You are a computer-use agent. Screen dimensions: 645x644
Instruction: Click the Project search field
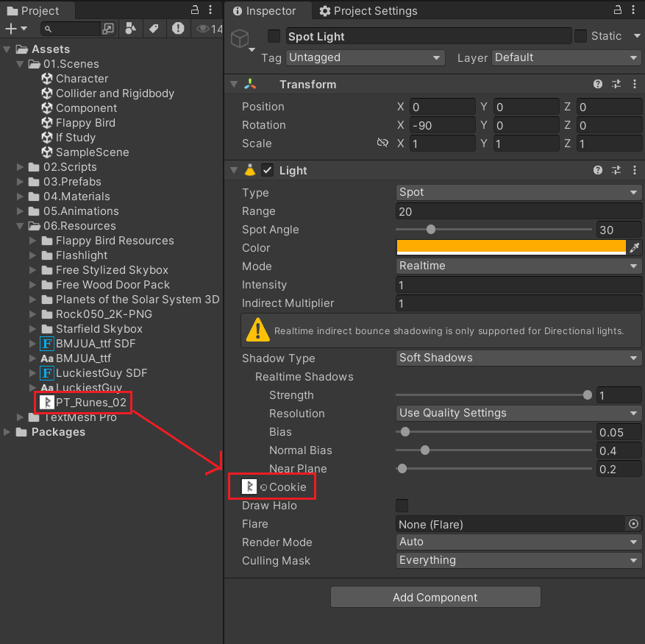point(71,29)
